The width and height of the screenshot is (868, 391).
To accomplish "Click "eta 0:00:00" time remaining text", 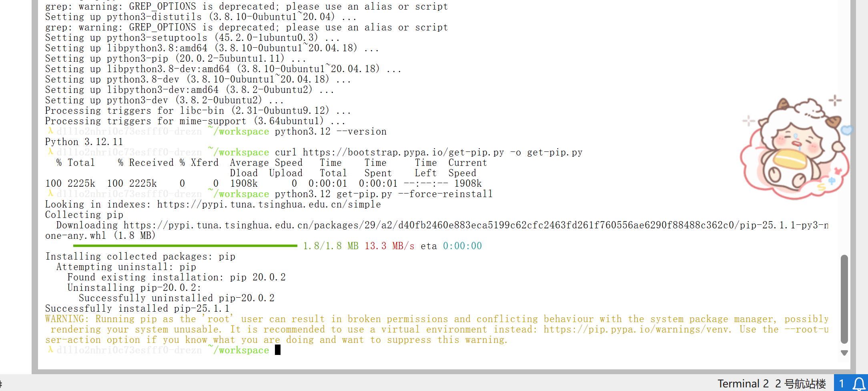I will (451, 246).
